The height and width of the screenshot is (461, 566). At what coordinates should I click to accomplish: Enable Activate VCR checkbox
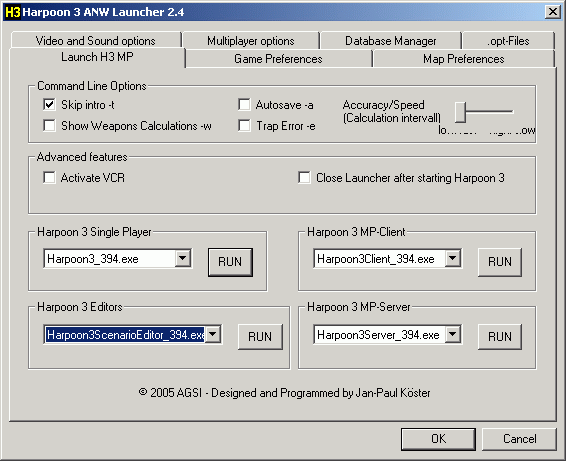49,178
